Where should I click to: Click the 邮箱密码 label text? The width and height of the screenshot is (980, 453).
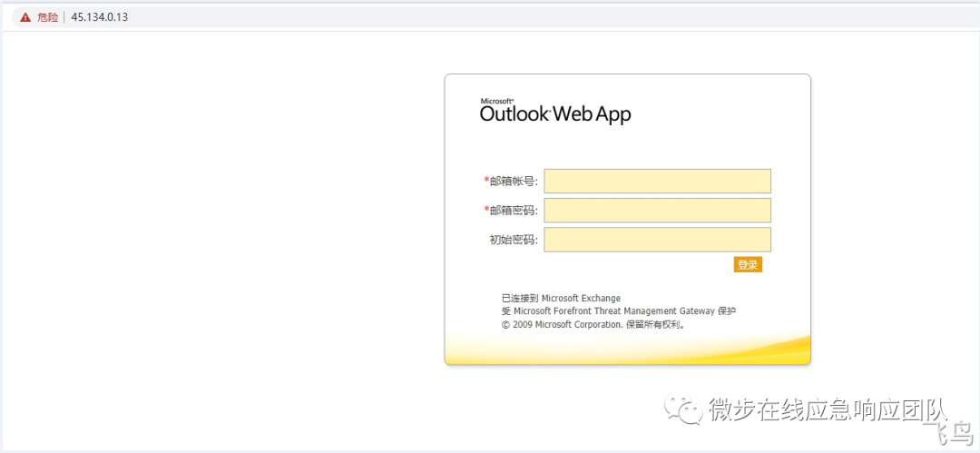511,211
